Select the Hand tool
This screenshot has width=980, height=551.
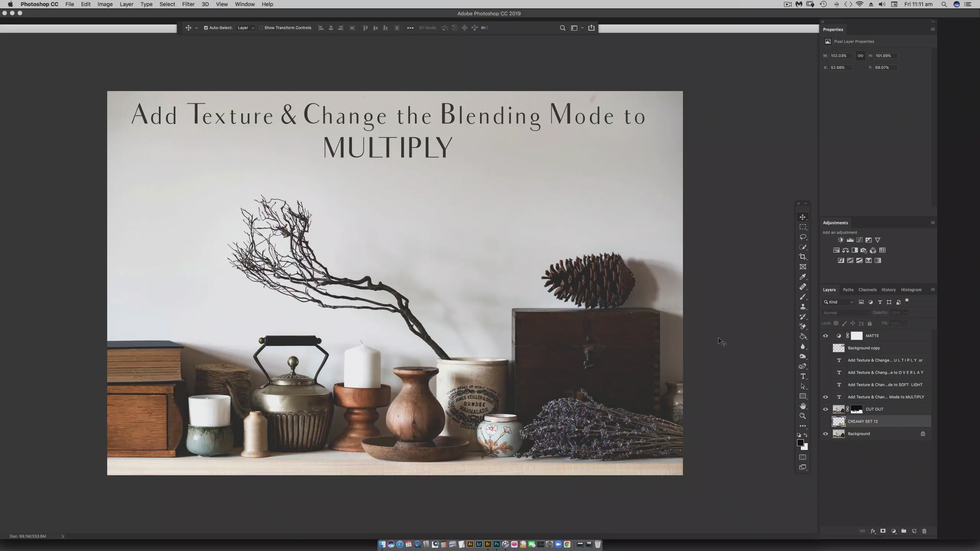pyautogui.click(x=803, y=406)
